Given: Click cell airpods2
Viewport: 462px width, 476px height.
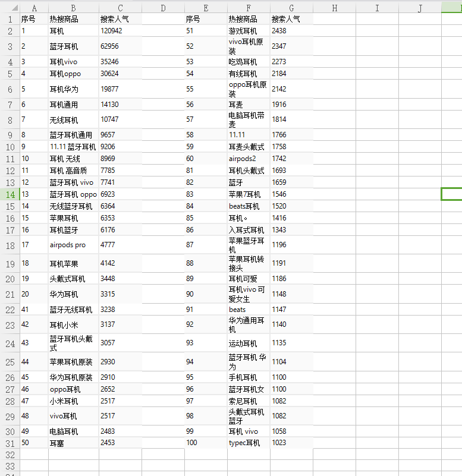Looking at the screenshot, I should pyautogui.click(x=249, y=159).
